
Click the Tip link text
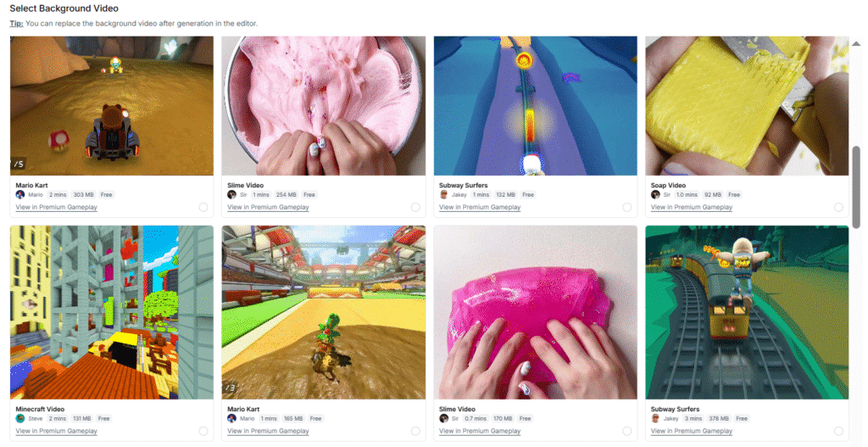tap(17, 23)
